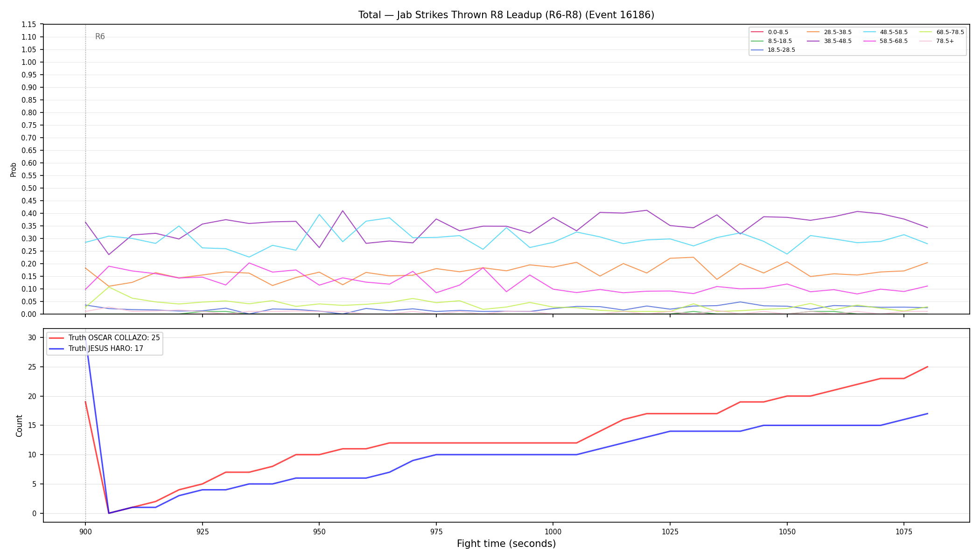Click the red line swatch beside 0.0-8.5
Viewport: 980px width, 560px height.
tap(757, 32)
